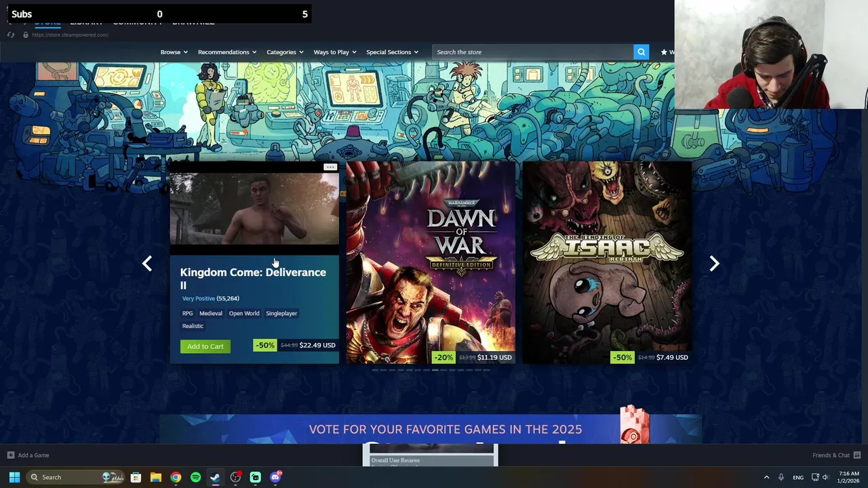The width and height of the screenshot is (868, 488).
Task: Click the lock icon beside store URL
Action: (26, 35)
